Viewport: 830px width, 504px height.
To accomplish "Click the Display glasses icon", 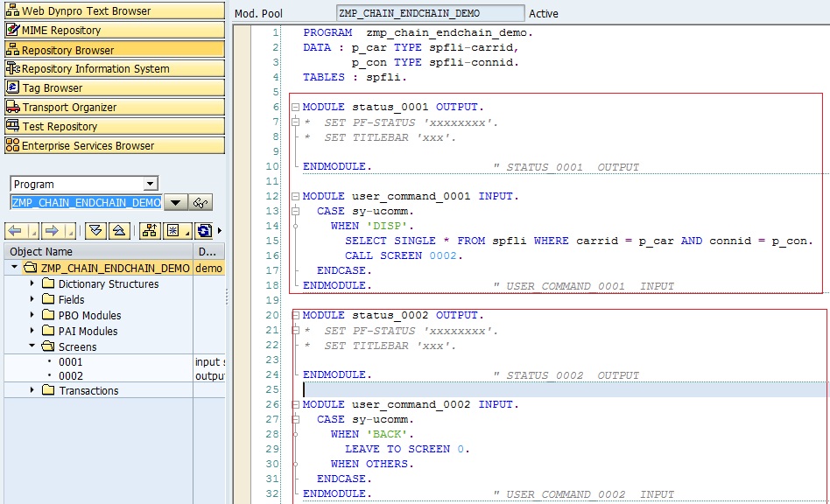I will [202, 203].
